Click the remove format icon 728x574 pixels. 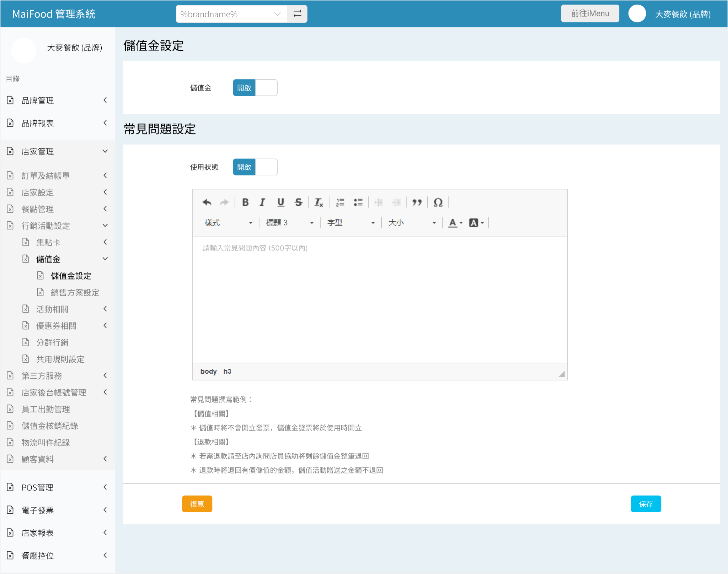318,202
